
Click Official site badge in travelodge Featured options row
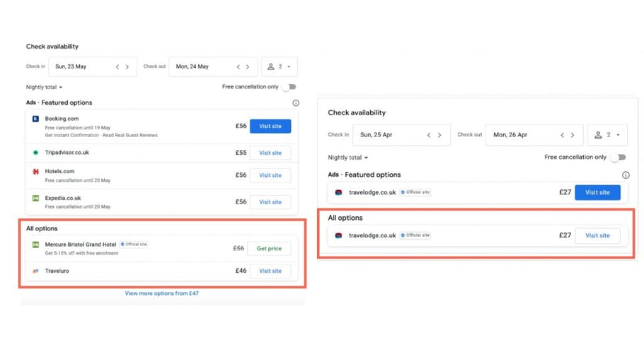(415, 192)
